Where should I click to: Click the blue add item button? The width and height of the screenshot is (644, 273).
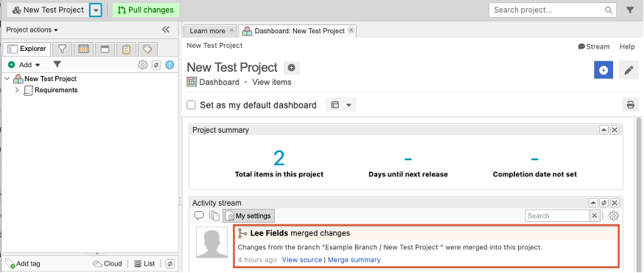[603, 70]
